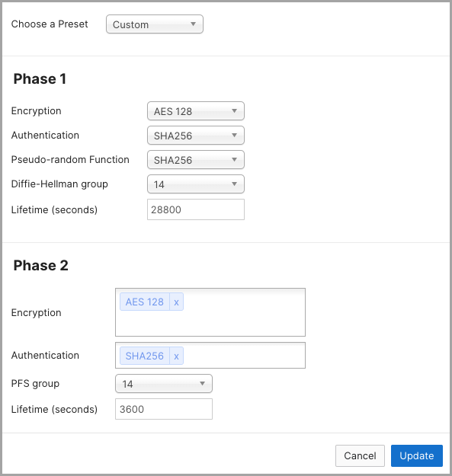Click the Custom preset dropdown arrow
Image resolution: width=452 pixels, height=476 pixels.
click(x=193, y=24)
